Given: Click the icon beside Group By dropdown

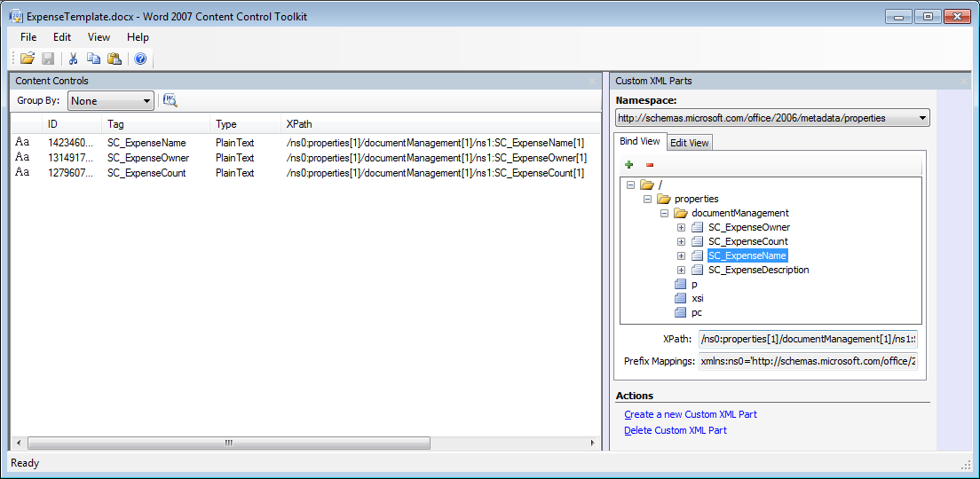Looking at the screenshot, I should pyautogui.click(x=170, y=100).
